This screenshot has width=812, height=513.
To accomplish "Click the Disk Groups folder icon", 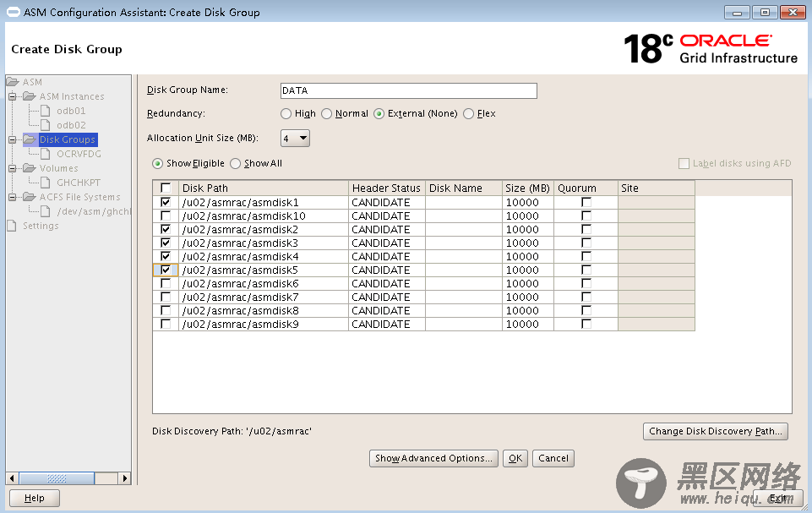I will [30, 139].
